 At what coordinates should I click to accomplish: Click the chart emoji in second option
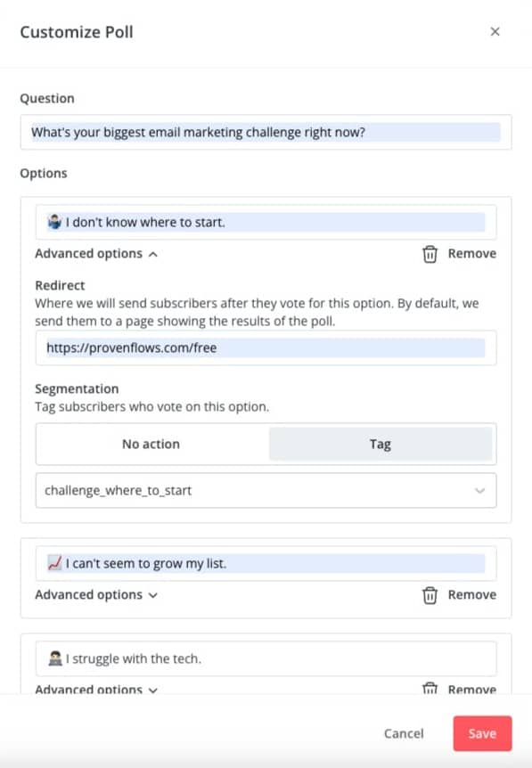point(54,563)
